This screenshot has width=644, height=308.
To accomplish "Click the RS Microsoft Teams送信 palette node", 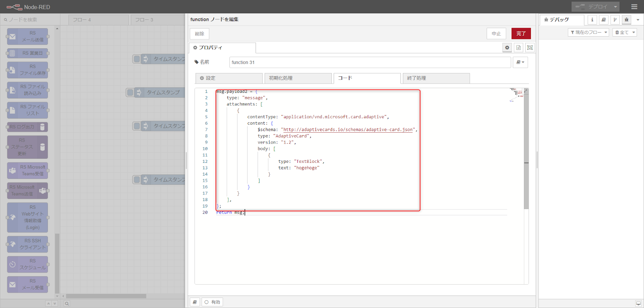I will coord(27,191).
